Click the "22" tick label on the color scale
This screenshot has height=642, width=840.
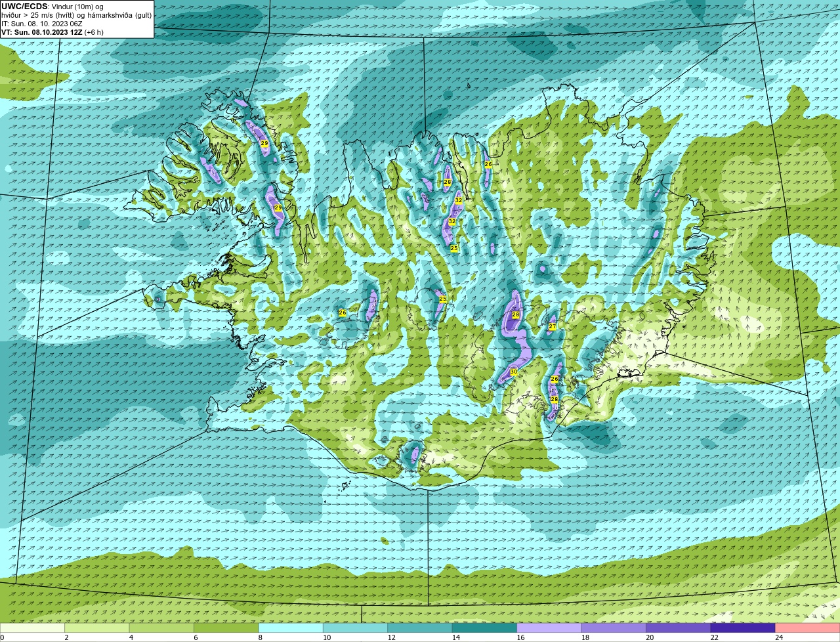714,637
